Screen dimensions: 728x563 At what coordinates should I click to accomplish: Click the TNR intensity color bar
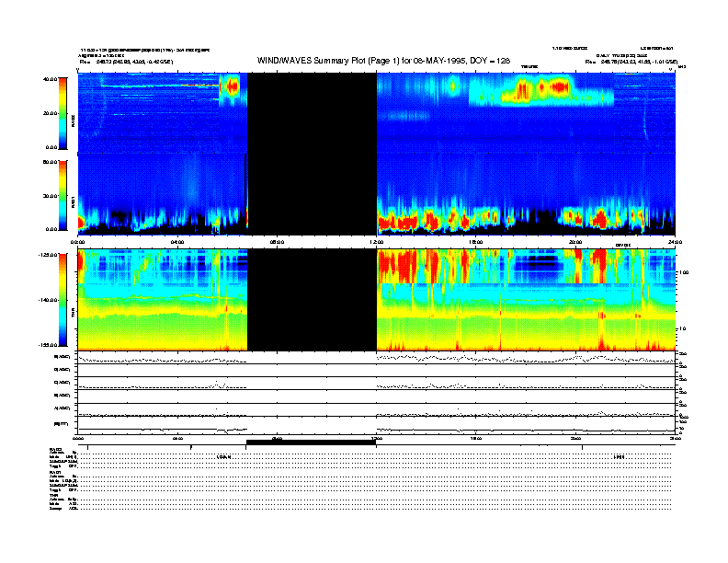click(63, 300)
